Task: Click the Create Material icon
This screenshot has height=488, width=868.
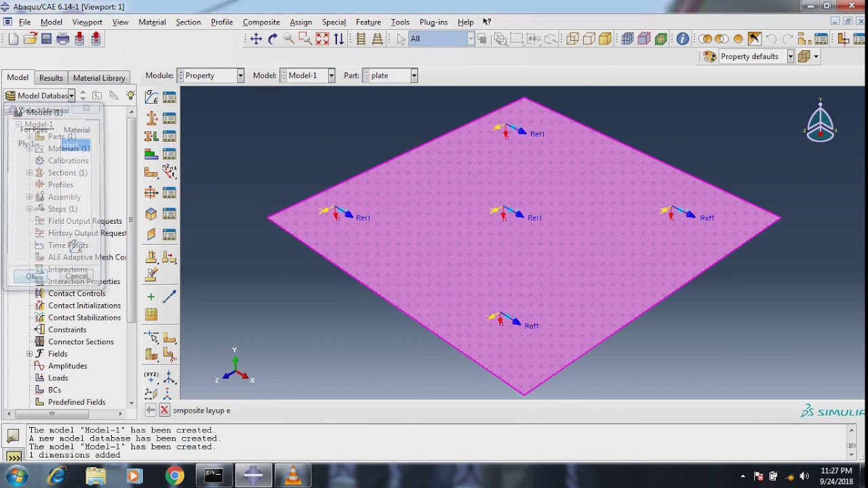Action: coord(151,98)
